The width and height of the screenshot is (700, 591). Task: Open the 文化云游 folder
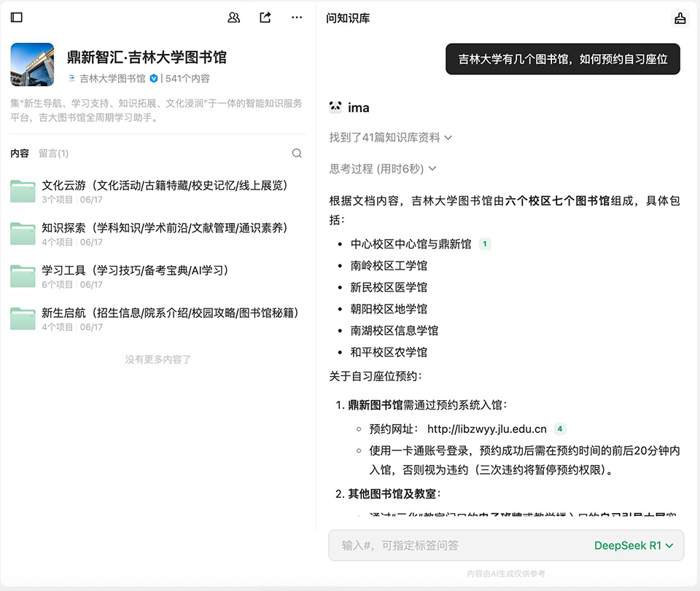click(164, 185)
